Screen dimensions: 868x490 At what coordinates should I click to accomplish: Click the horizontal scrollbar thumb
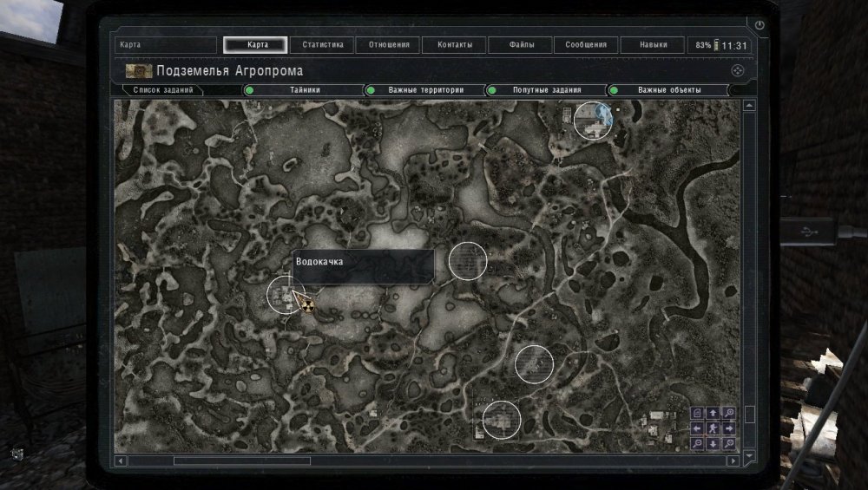tap(242, 461)
